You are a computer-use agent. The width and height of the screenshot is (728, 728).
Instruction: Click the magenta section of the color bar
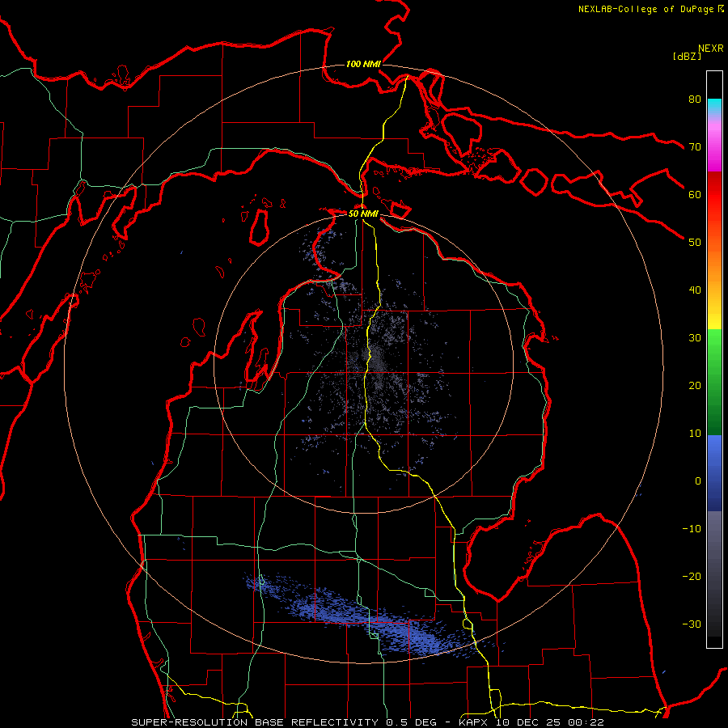[x=714, y=149]
